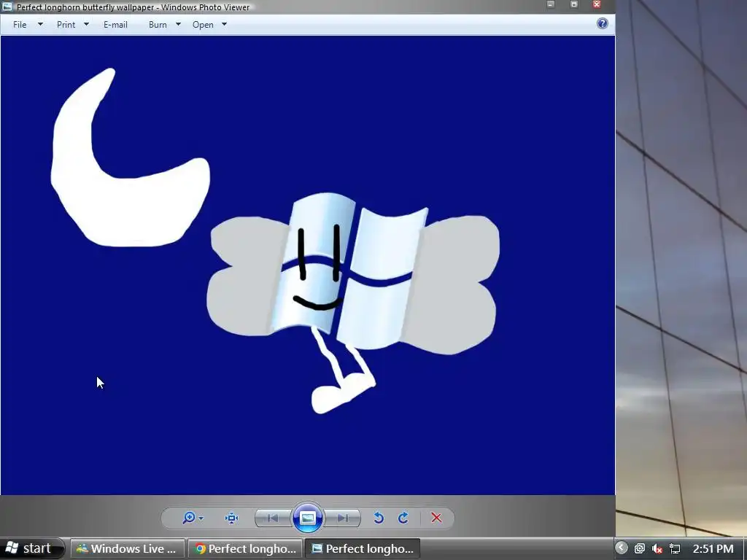Viewport: 747px width, 560px height.
Task: Show hidden system tray icons
Action: [x=622, y=548]
